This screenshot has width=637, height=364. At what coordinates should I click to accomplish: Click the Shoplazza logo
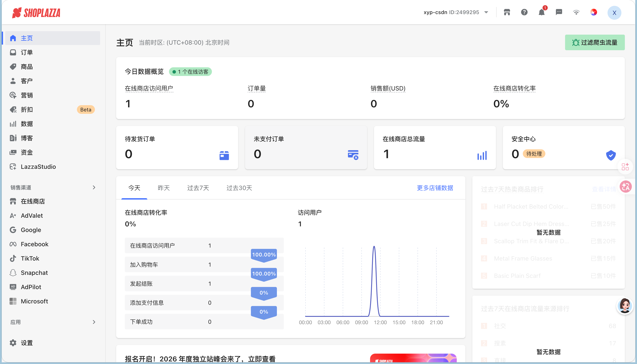(36, 13)
